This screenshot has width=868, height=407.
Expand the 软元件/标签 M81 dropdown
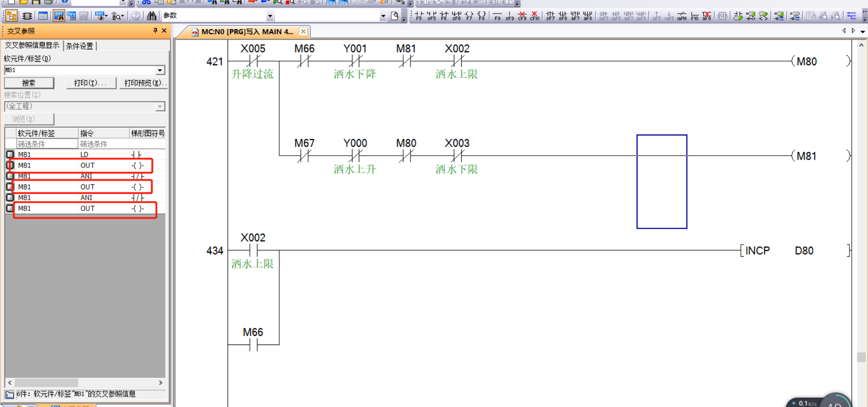(160, 70)
